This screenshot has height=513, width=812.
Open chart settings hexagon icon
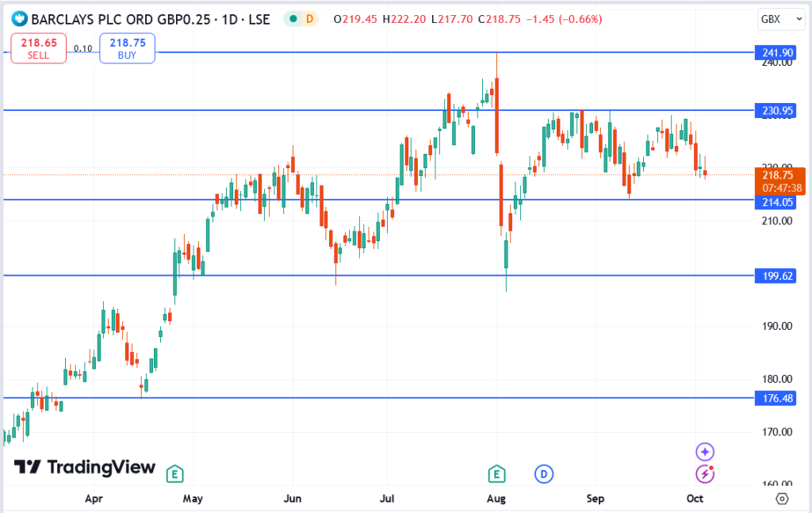point(782,499)
